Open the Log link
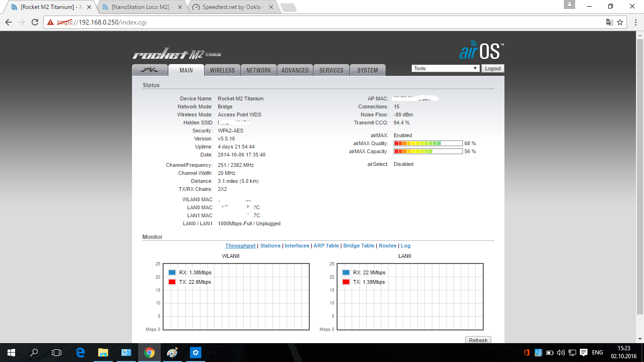Viewport: 644px width, 362px height. point(405,246)
